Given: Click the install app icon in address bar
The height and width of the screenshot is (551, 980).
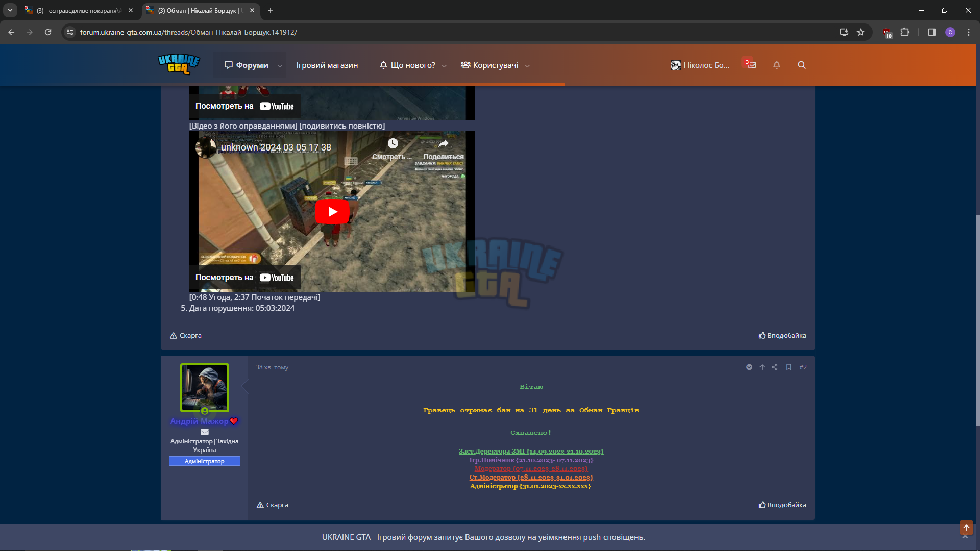Looking at the screenshot, I should [844, 32].
